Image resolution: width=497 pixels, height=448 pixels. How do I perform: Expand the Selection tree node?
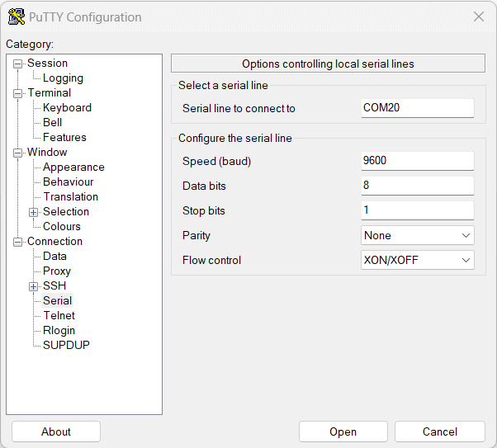34,212
